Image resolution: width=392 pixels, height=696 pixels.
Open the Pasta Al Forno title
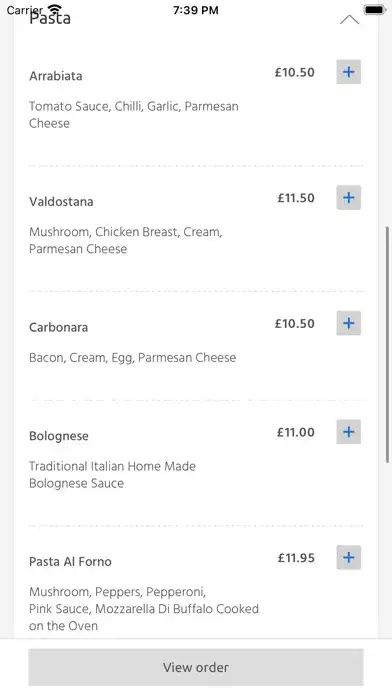(70, 562)
